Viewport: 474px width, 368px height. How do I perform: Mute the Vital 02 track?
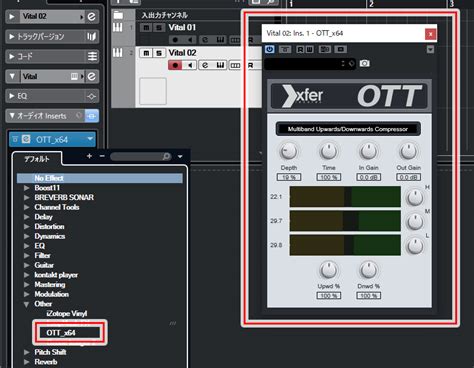[146, 53]
